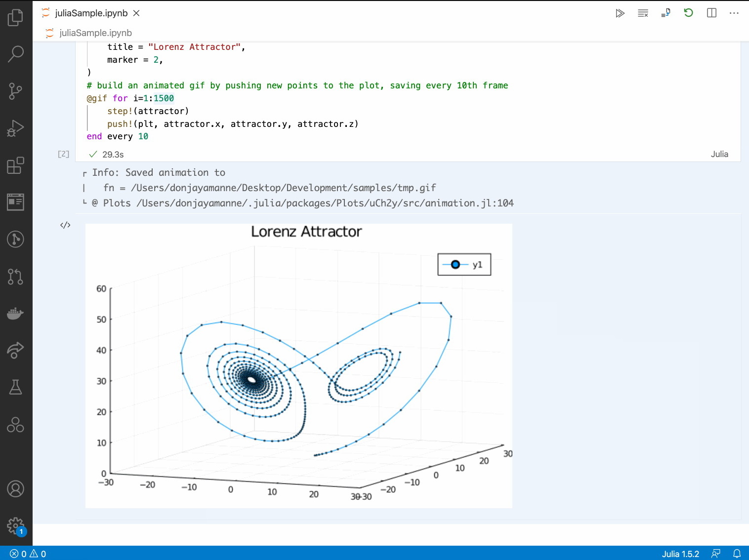Close the juliaSample.ipynb tab

136,13
